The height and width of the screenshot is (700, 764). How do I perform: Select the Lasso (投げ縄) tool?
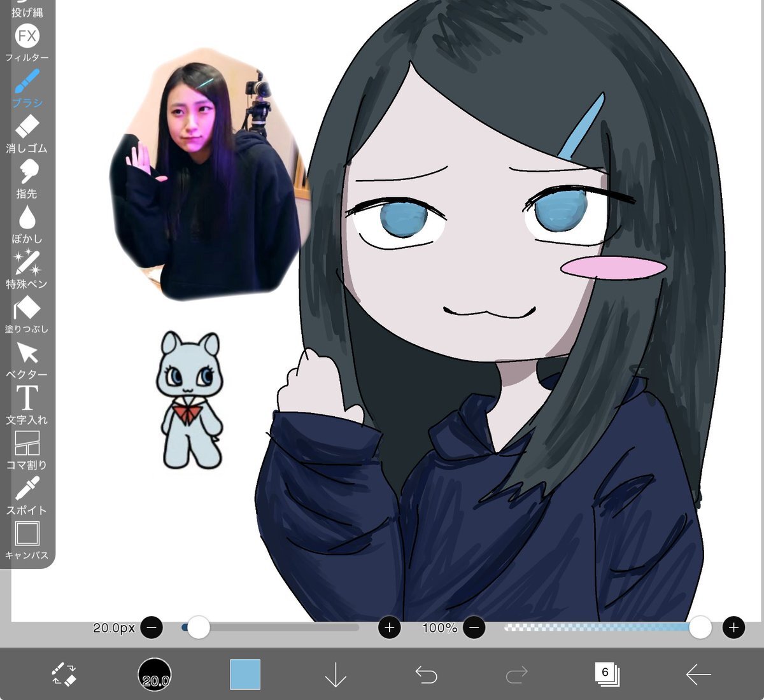27,8
